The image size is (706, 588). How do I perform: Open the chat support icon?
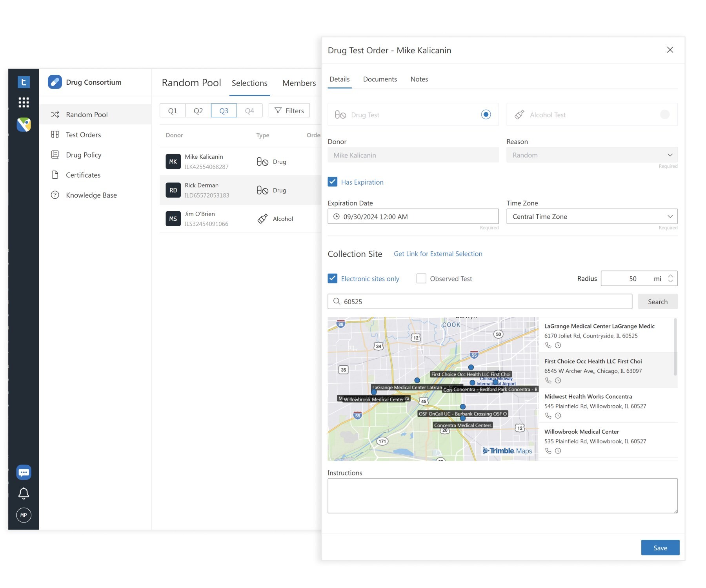[x=24, y=472]
